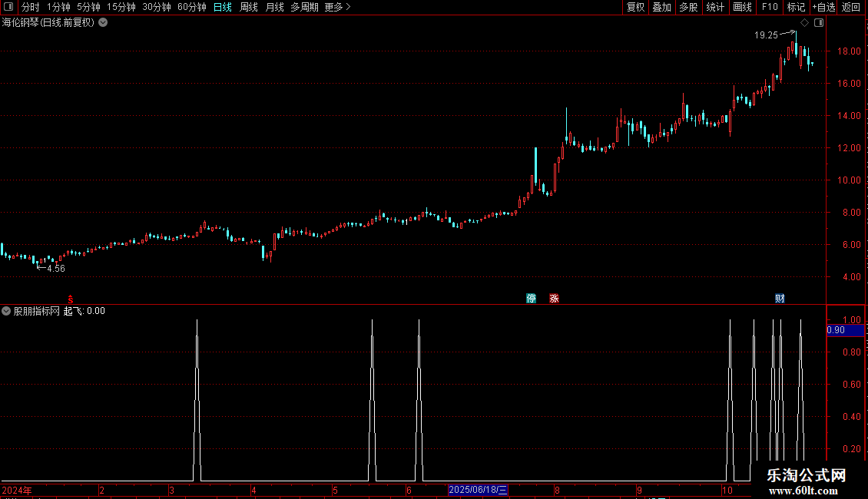Image resolution: width=868 pixels, height=499 pixels.
Task: Click the 19.25 high price label
Action: [x=766, y=35]
